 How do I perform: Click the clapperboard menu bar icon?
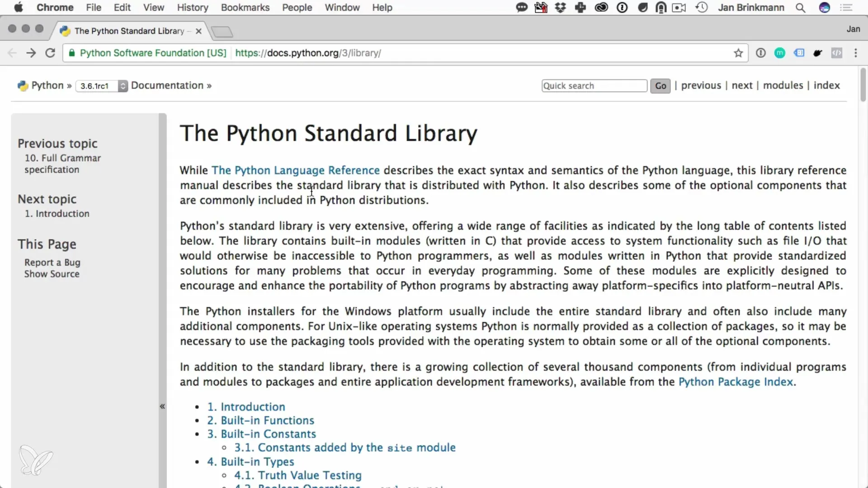pos(541,8)
